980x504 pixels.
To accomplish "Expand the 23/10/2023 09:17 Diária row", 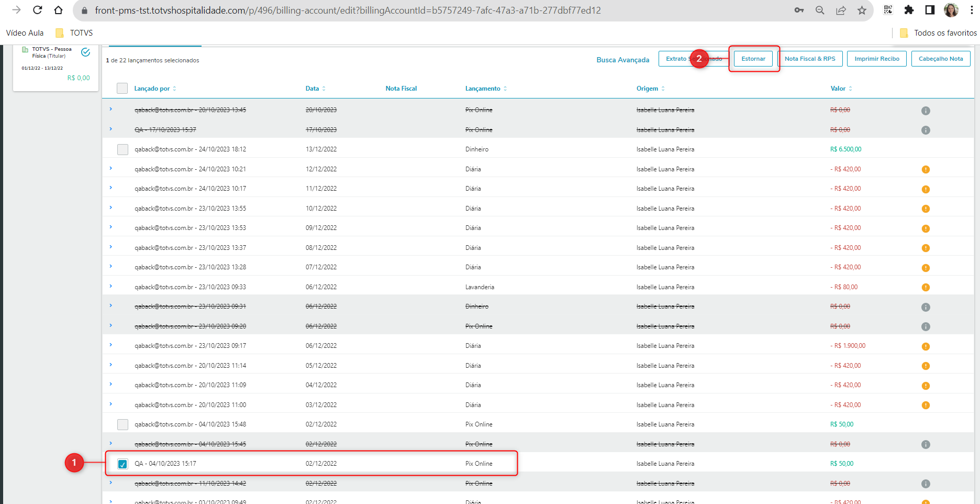I will coord(110,345).
